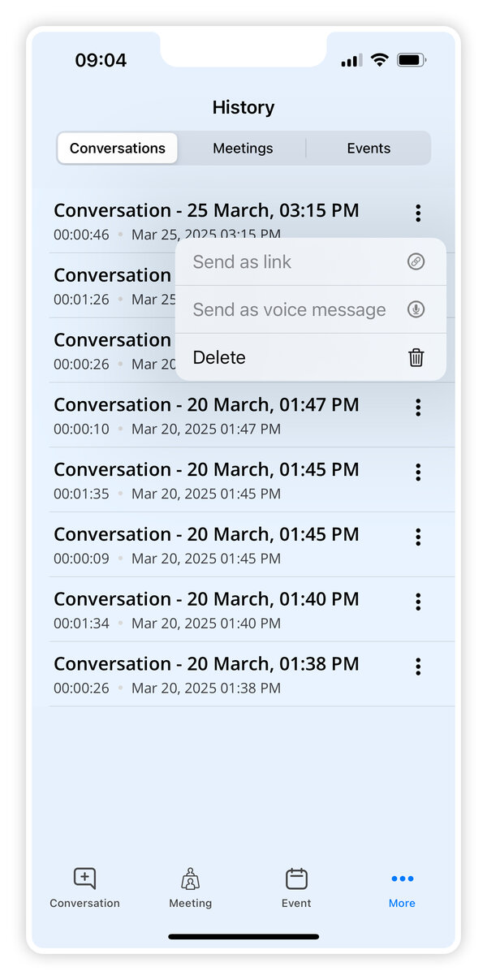Open the 00:00:09 conversation from 01:45 PM
This screenshot has width=487, height=980.
[206, 545]
